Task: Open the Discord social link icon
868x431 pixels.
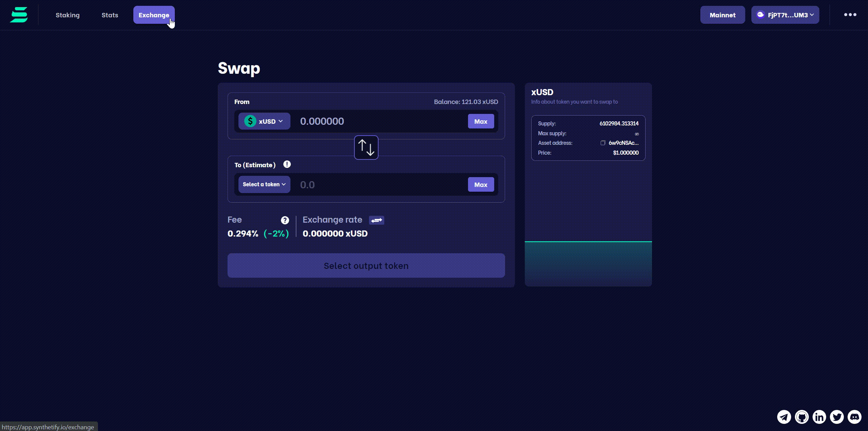Action: click(854, 417)
